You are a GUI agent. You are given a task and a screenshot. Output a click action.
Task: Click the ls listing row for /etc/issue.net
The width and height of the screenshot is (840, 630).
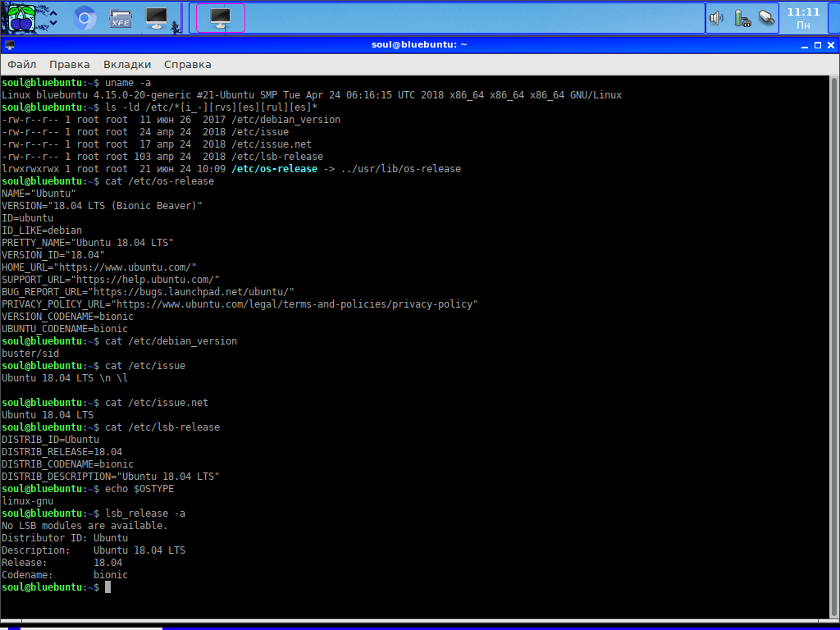pos(157,144)
